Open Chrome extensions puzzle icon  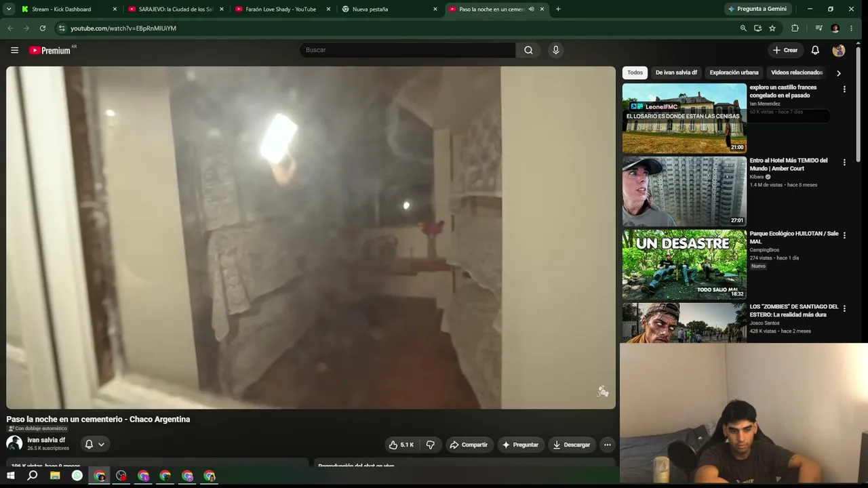pyautogui.click(x=795, y=28)
